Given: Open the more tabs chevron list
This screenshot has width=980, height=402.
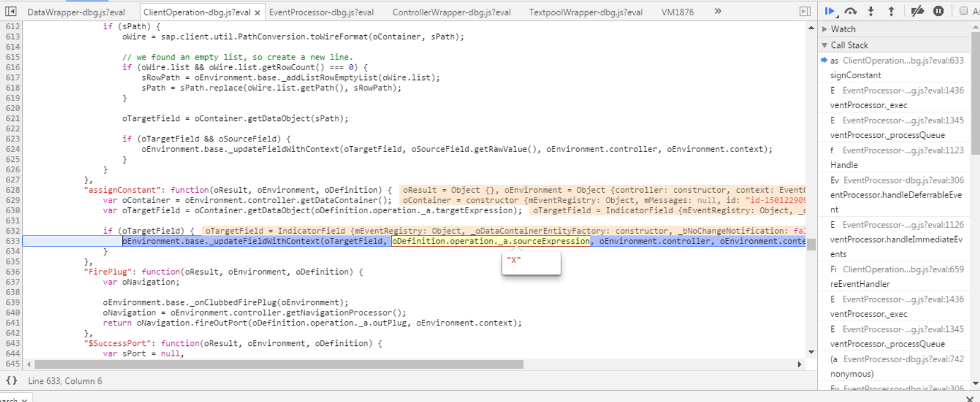Looking at the screenshot, I should click(718, 11).
